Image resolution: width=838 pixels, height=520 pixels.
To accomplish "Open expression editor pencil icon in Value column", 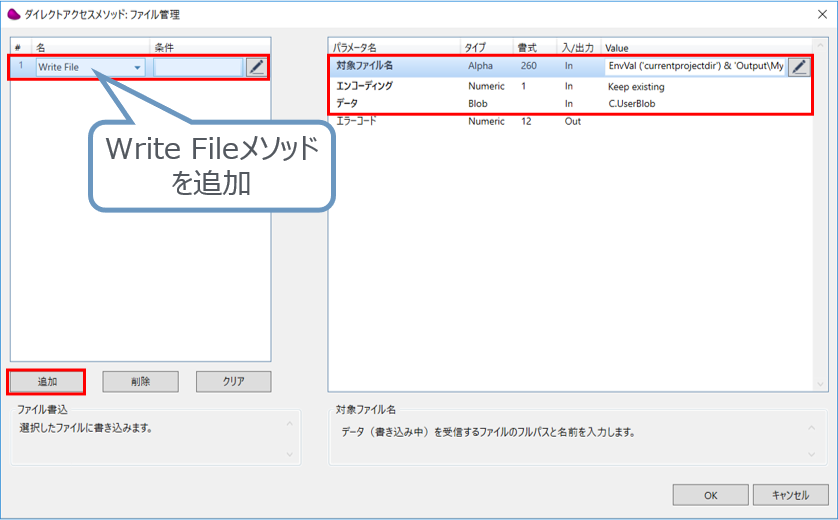I will (x=798, y=67).
